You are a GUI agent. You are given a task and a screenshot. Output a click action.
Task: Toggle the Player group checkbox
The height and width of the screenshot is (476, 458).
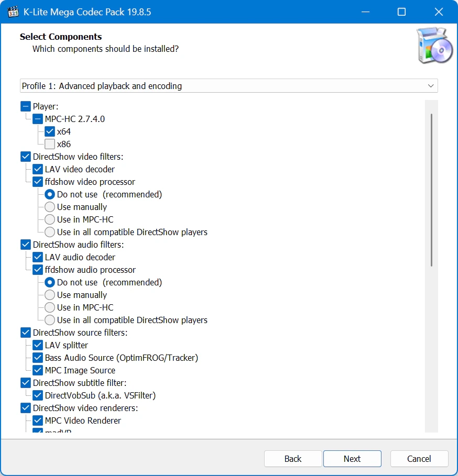[x=26, y=106]
